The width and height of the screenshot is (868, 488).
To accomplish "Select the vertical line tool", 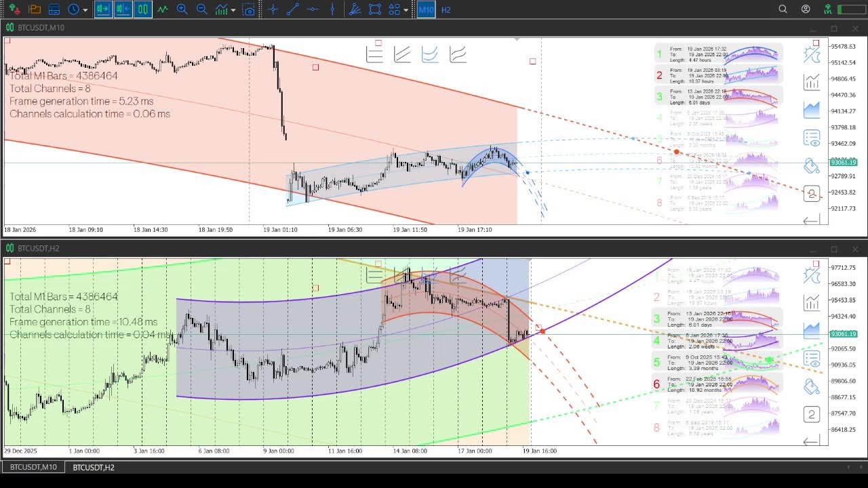I will tap(332, 9).
